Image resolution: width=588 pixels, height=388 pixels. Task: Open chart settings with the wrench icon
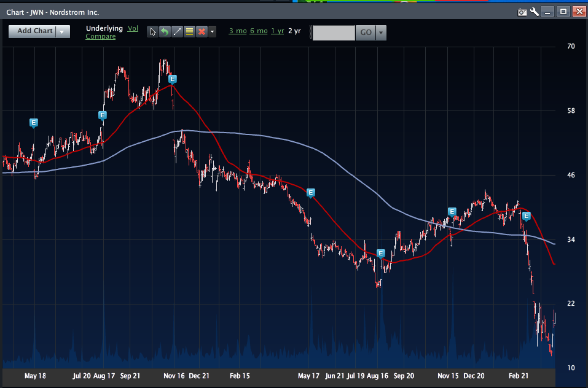click(x=535, y=12)
